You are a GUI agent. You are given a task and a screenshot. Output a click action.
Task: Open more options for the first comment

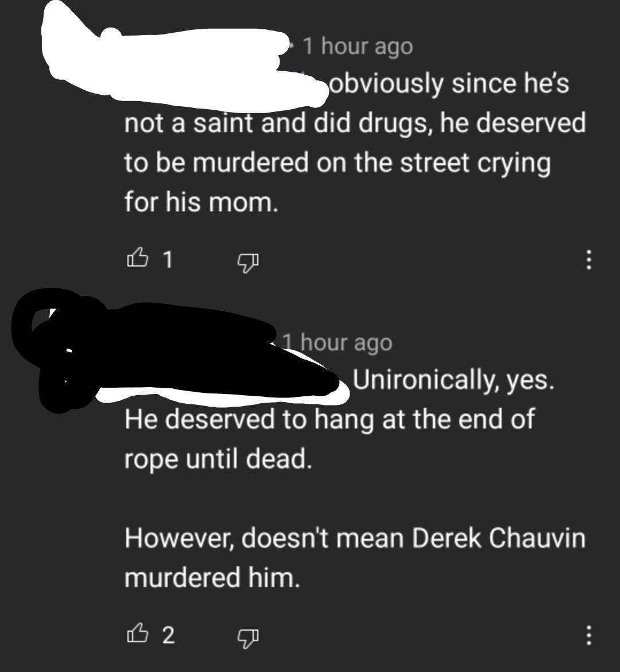[589, 260]
